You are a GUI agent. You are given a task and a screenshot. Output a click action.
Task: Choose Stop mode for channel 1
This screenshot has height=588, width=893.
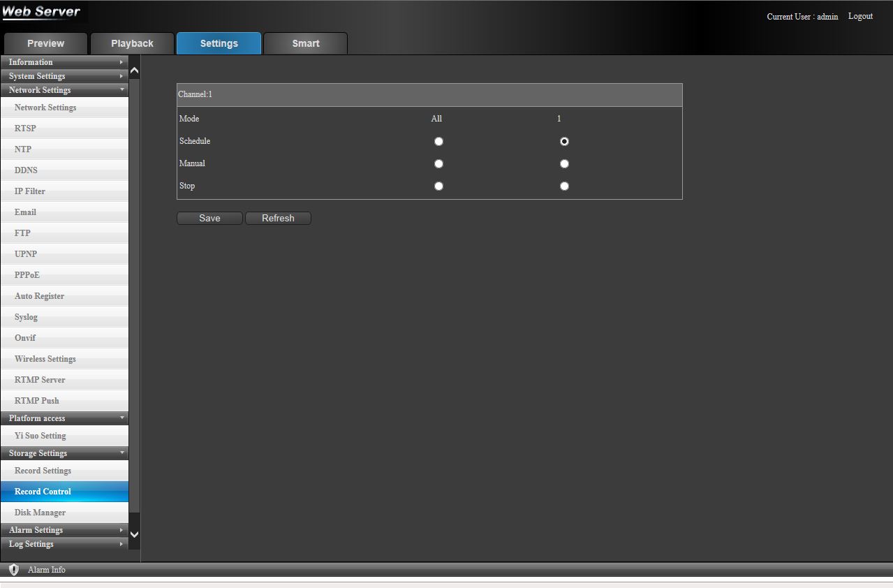(564, 186)
